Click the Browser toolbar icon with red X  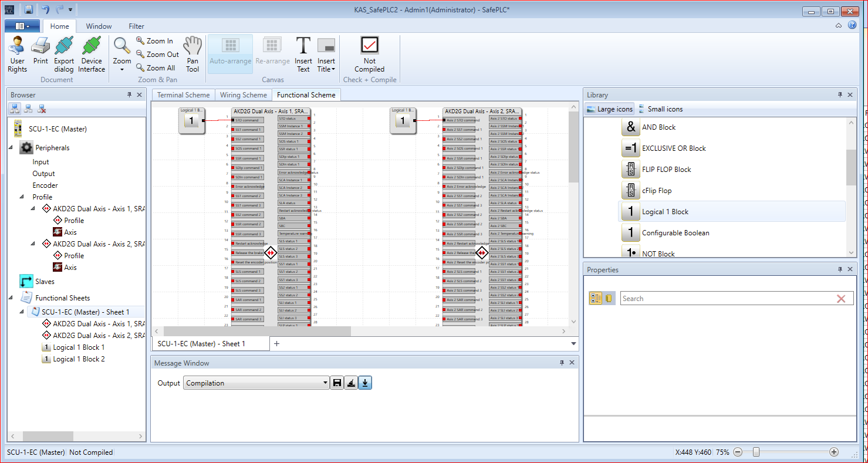pos(42,109)
